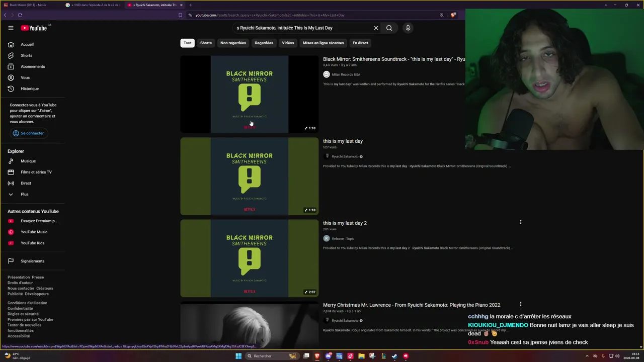Viewport: 644px width, 362px height.
Task: Click the Créateurs footer link
Action: tap(45, 288)
